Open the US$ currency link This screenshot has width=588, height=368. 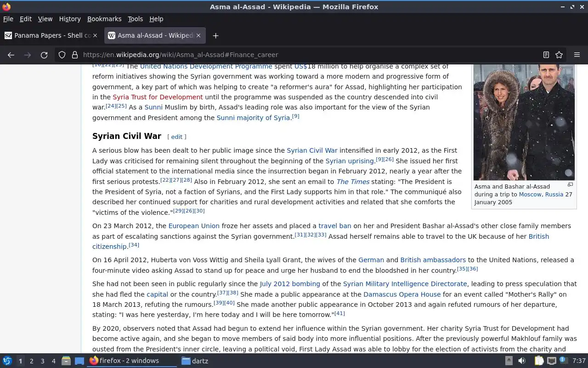tap(301, 66)
